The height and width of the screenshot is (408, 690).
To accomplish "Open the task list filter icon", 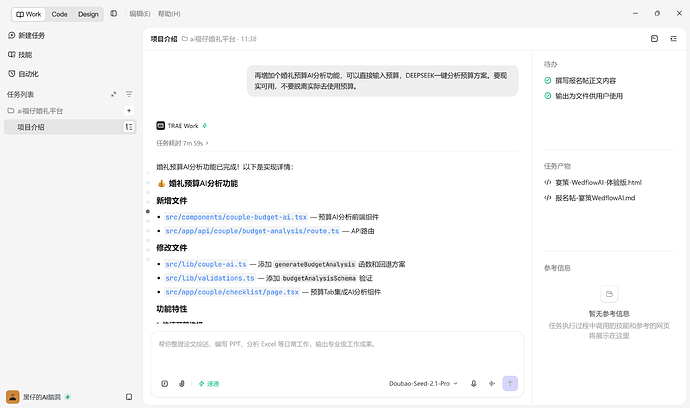I will [x=129, y=94].
